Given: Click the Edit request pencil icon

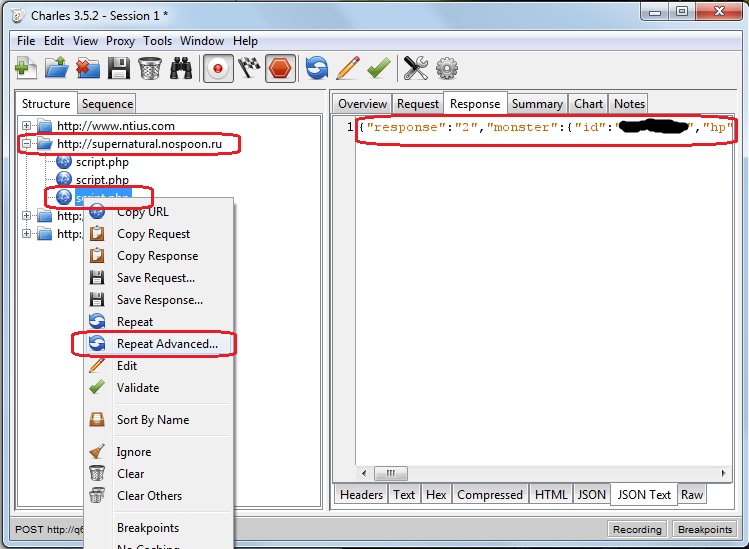Looking at the screenshot, I should coord(347,68).
